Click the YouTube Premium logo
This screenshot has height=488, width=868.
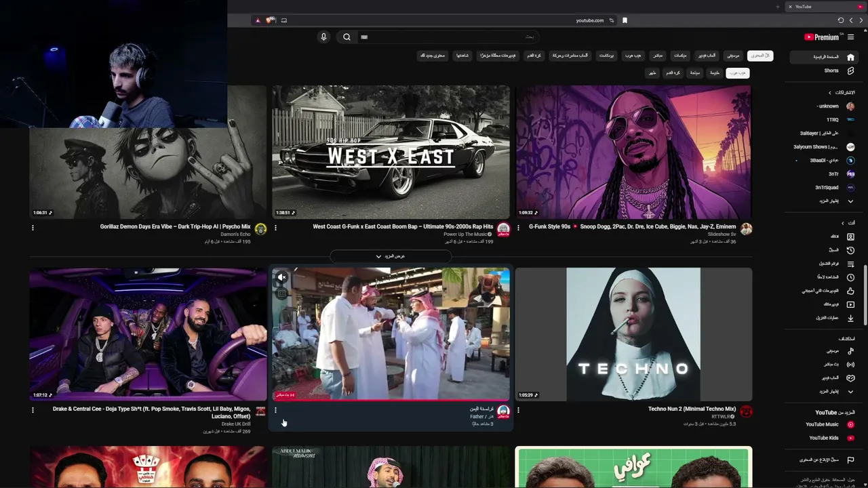click(x=822, y=37)
